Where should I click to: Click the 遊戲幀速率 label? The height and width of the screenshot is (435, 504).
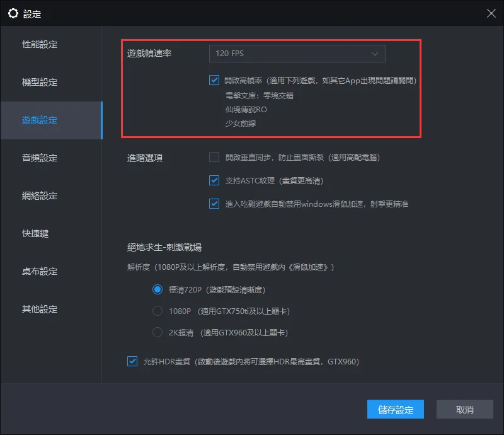pyautogui.click(x=149, y=53)
